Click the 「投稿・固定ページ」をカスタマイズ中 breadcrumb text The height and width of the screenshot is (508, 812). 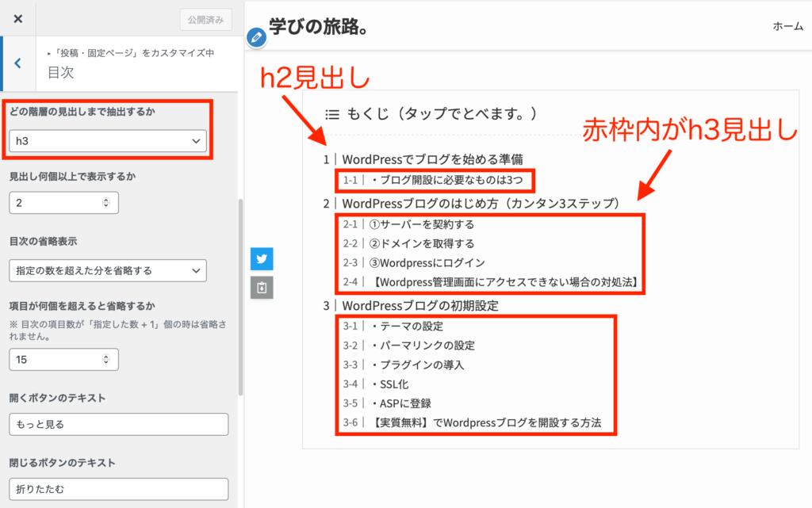[x=134, y=53]
